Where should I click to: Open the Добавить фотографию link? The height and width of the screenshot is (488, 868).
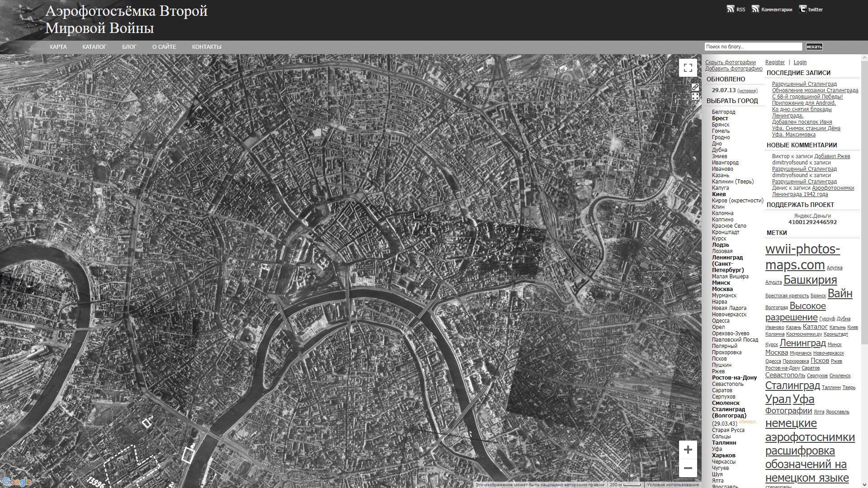click(733, 69)
